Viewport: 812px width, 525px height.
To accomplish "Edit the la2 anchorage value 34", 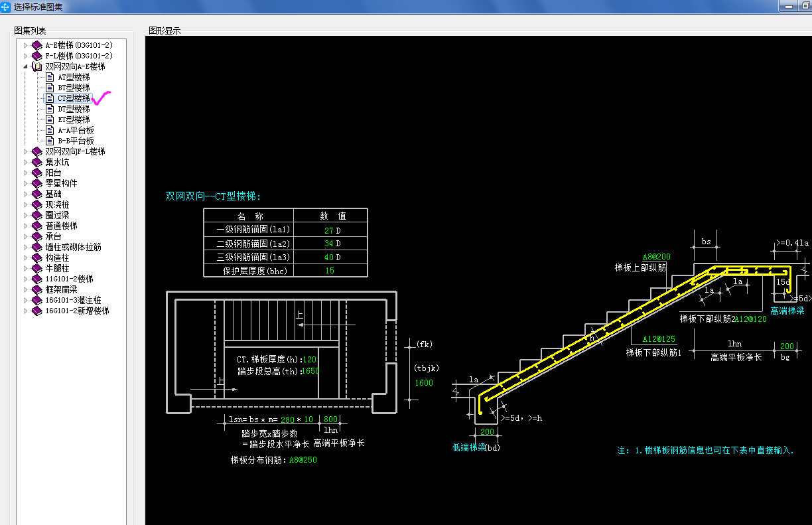I will pyautogui.click(x=329, y=244).
